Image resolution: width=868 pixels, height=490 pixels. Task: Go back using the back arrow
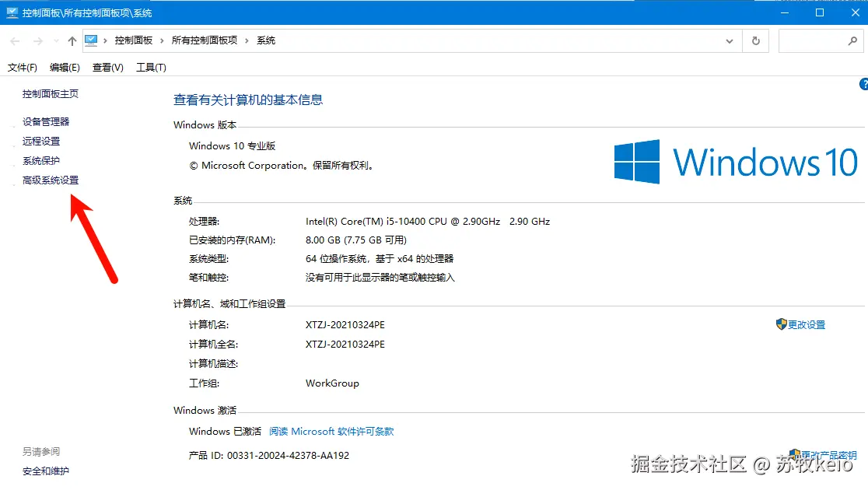point(15,41)
